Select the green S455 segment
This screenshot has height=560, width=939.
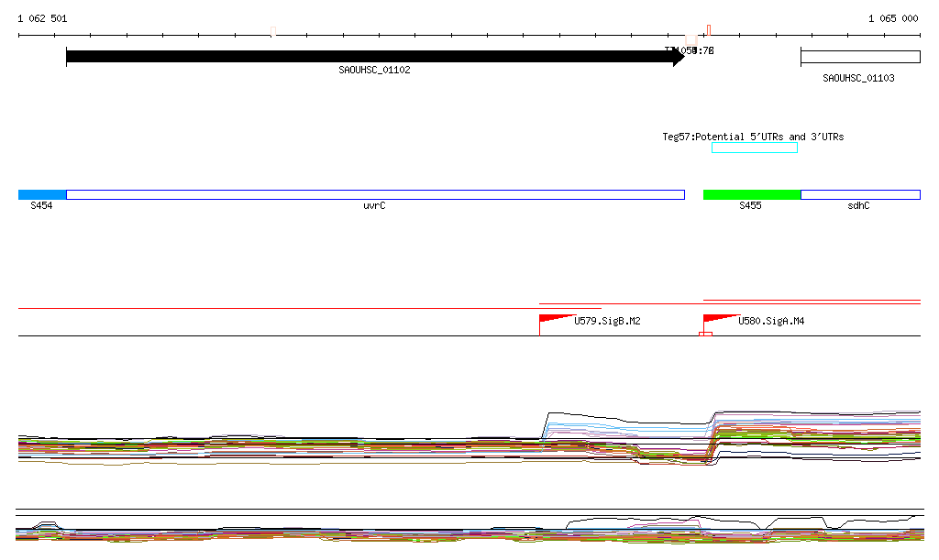coord(751,194)
